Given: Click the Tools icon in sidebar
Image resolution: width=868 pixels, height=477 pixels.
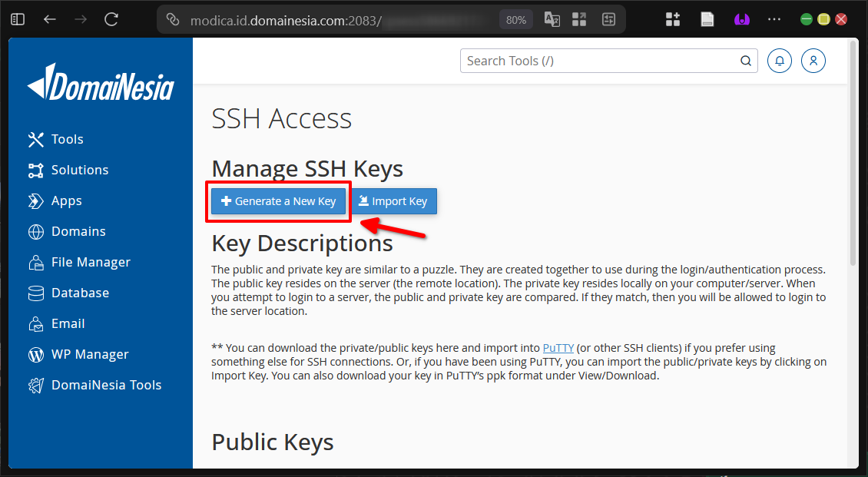Looking at the screenshot, I should 36,139.
